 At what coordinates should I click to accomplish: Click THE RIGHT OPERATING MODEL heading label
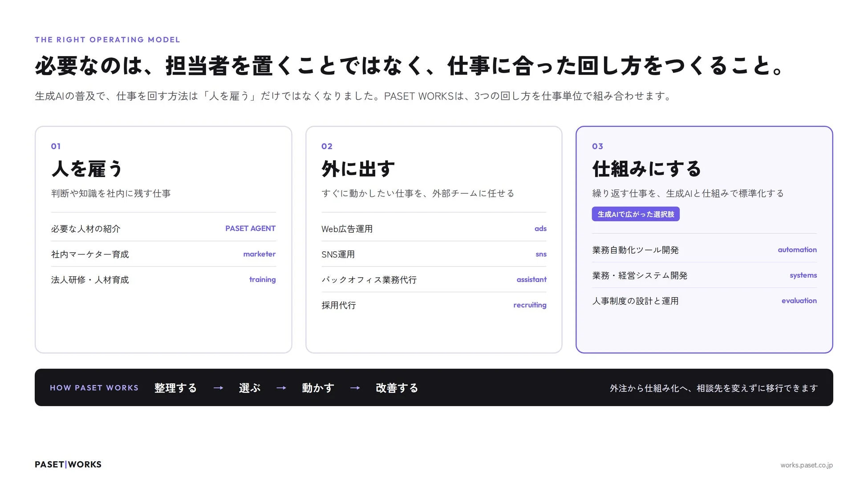107,40
